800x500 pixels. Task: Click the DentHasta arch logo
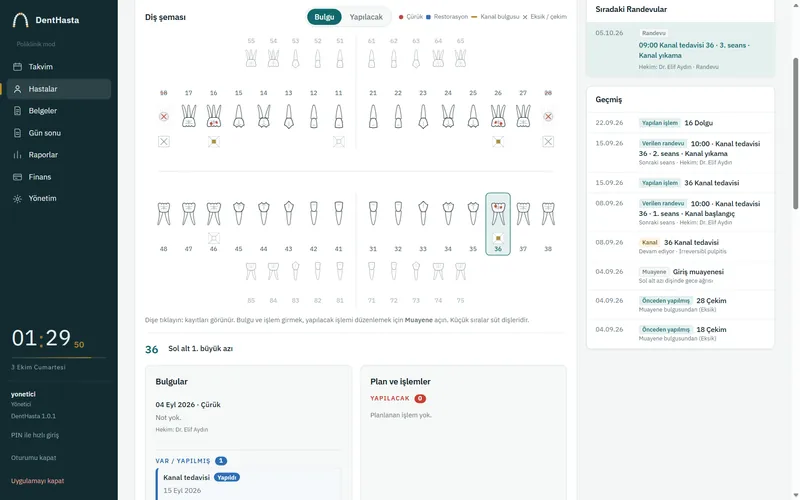point(20,20)
